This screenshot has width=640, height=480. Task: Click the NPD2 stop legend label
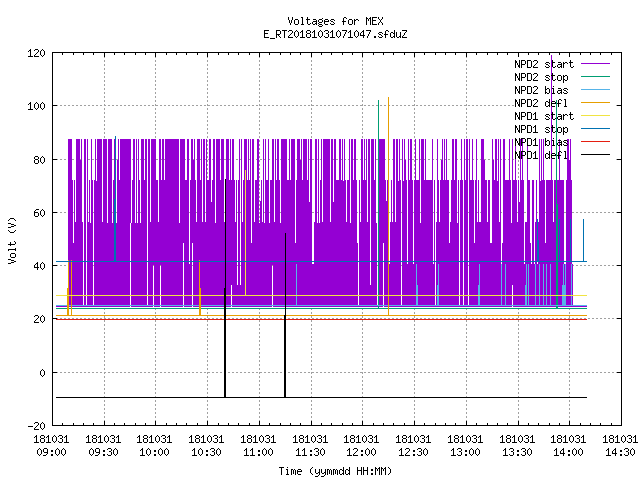pos(541,77)
